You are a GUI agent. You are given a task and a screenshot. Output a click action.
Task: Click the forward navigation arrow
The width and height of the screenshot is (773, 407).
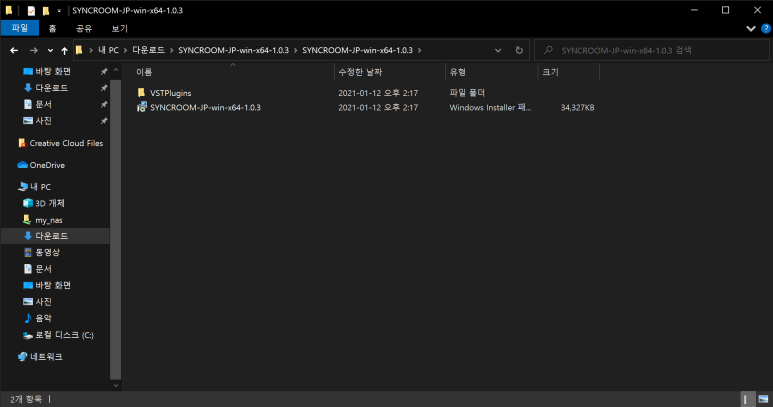click(34, 50)
